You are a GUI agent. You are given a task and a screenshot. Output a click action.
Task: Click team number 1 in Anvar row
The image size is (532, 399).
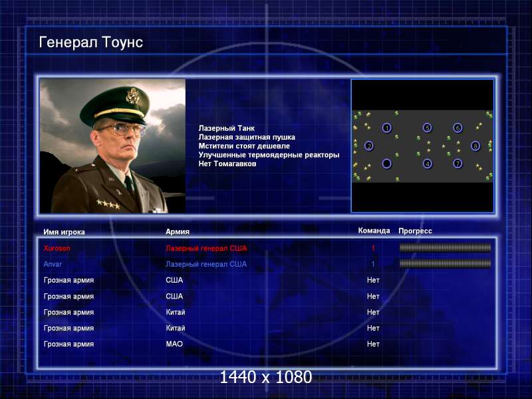pyautogui.click(x=373, y=264)
